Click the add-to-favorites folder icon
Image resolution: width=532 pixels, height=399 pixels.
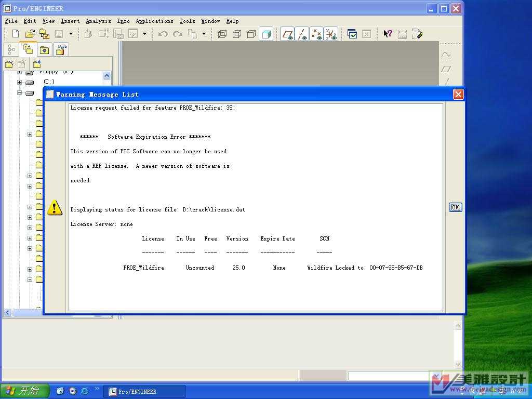coord(37,64)
